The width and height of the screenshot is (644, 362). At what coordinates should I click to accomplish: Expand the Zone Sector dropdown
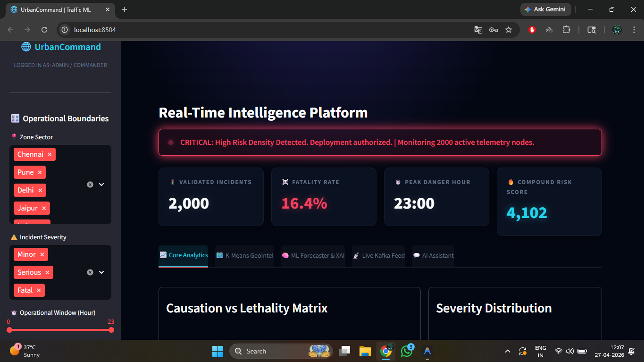point(101,185)
